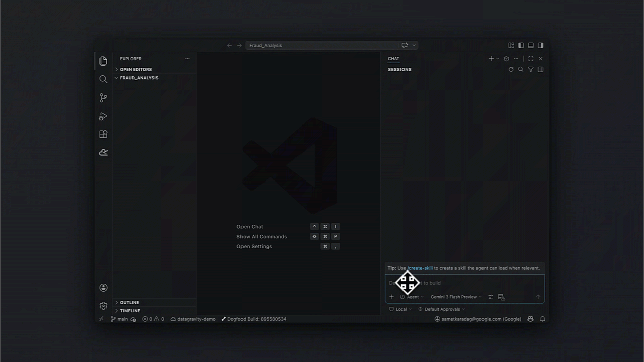Click the Show All Commands shortcut hint
Screen dimensions: 644x362
262,237
